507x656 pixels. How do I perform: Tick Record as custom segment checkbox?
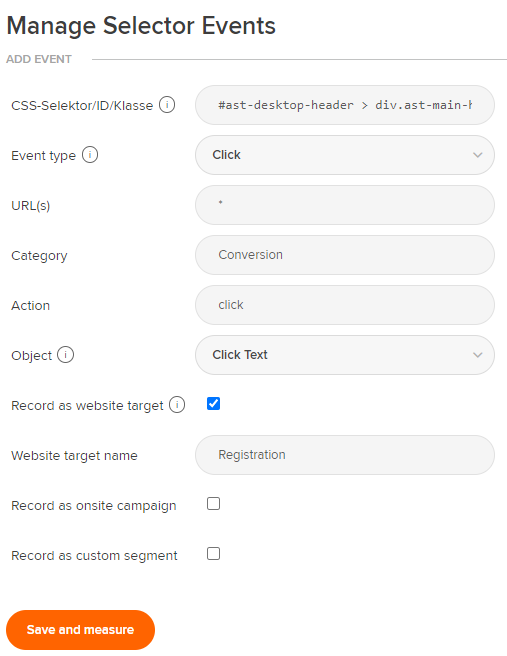tap(213, 554)
